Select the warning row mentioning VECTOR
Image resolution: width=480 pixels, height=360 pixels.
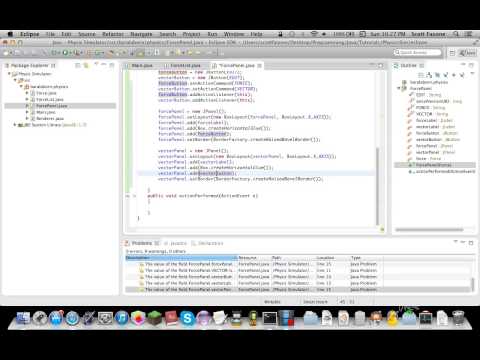(298, 270)
